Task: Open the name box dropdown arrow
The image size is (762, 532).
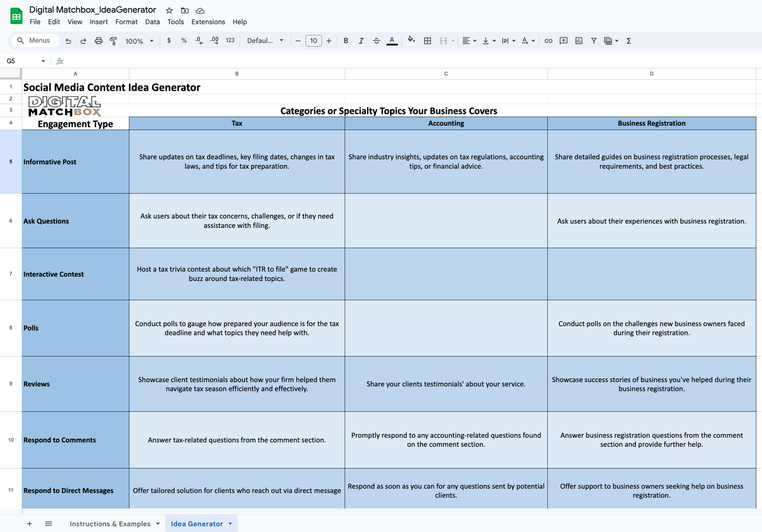Action: (43, 61)
